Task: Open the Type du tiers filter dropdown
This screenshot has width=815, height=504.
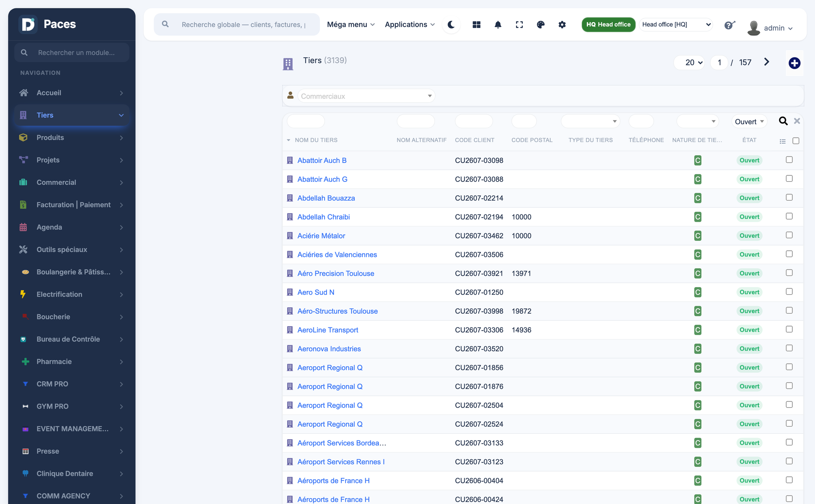Action: point(590,121)
